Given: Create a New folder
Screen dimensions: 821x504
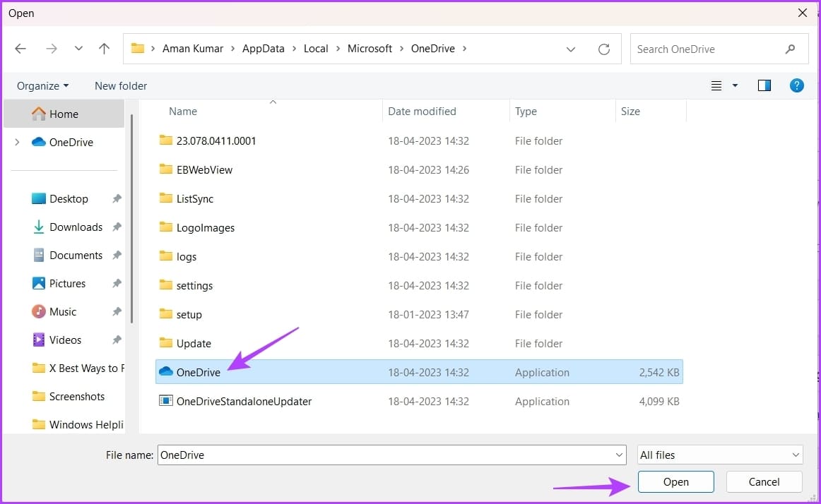Looking at the screenshot, I should pyautogui.click(x=120, y=86).
